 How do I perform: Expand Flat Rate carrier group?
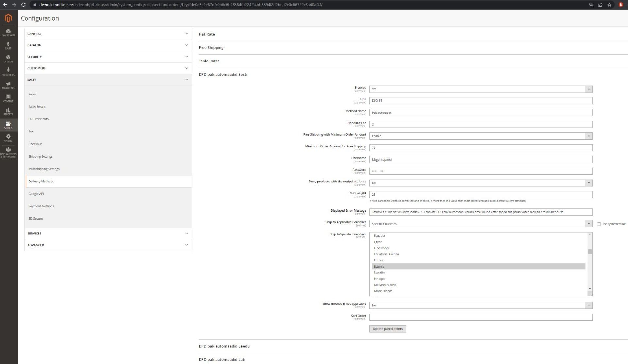tap(207, 34)
